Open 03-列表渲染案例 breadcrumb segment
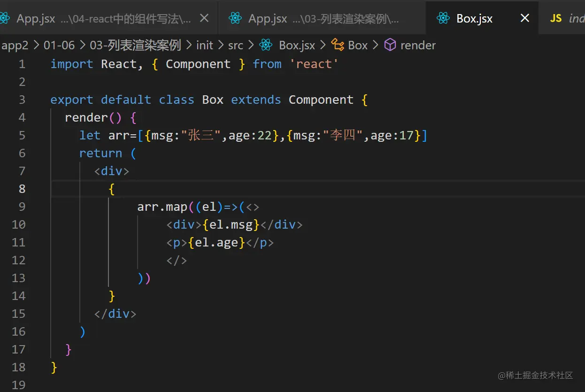Image resolution: width=585 pixels, height=392 pixels. [x=135, y=45]
